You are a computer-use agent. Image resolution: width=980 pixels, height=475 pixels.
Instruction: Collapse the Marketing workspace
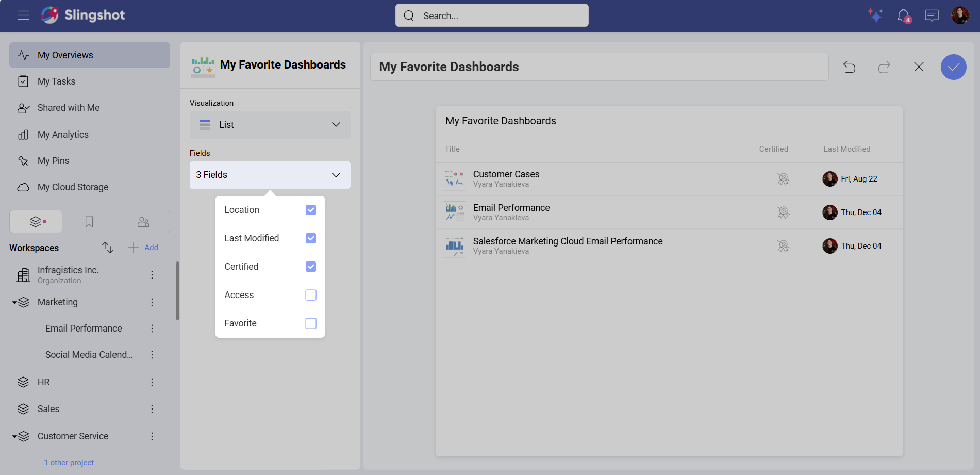(14, 302)
